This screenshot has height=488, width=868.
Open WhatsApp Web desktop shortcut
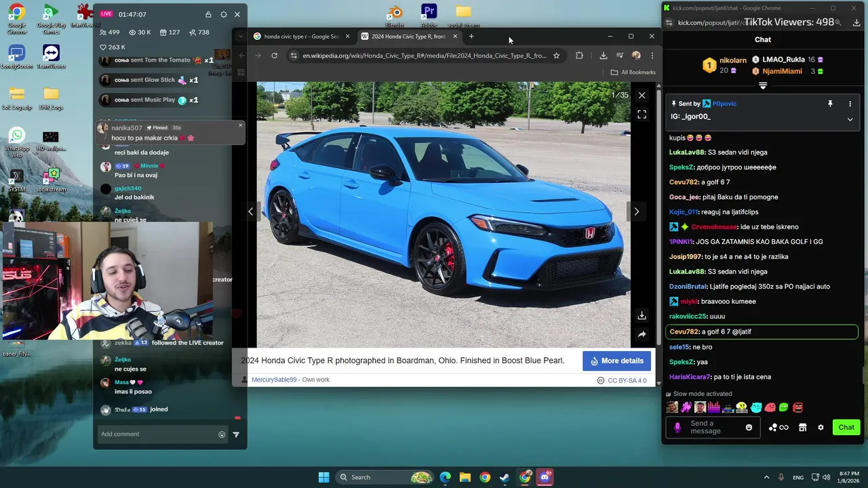(17, 142)
